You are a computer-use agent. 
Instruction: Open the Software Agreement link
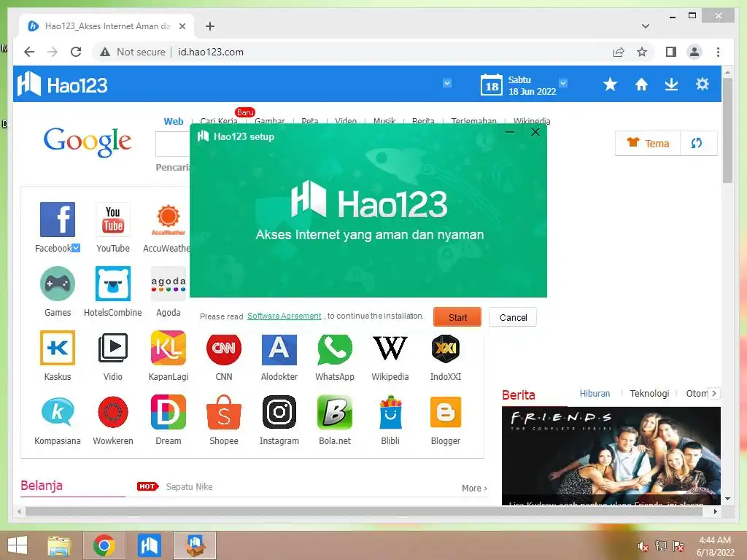(284, 316)
